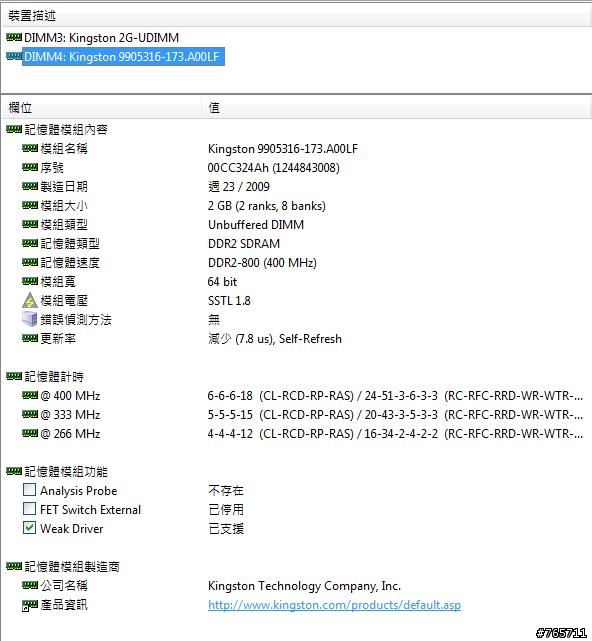592x641 pixels.
Task: Click the 記憶體模組內容 section icon
Action: (x=14, y=130)
